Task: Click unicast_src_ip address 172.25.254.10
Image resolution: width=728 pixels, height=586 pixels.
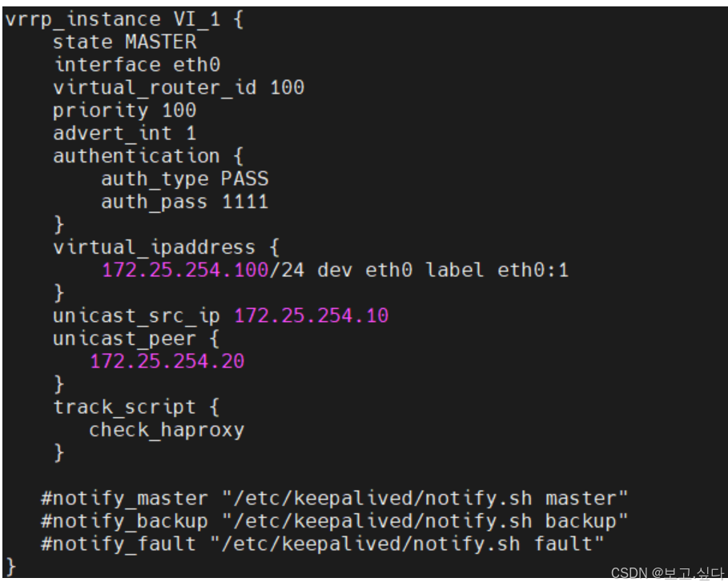Action: coord(311,315)
